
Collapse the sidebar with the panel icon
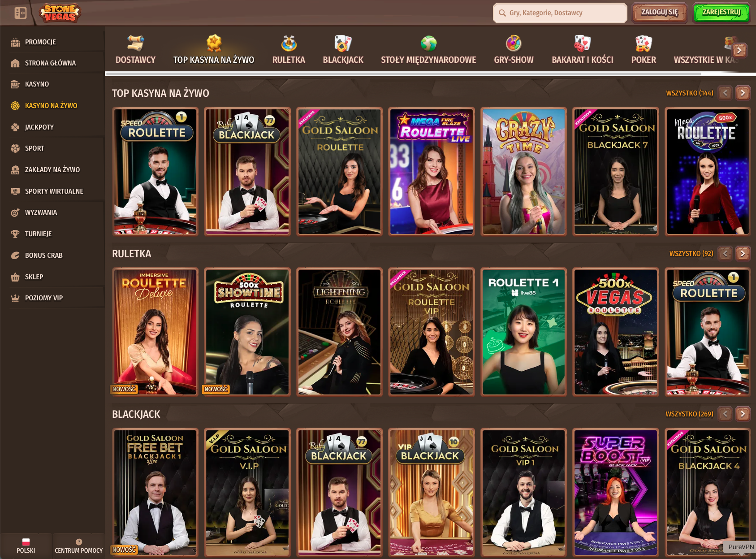click(20, 13)
